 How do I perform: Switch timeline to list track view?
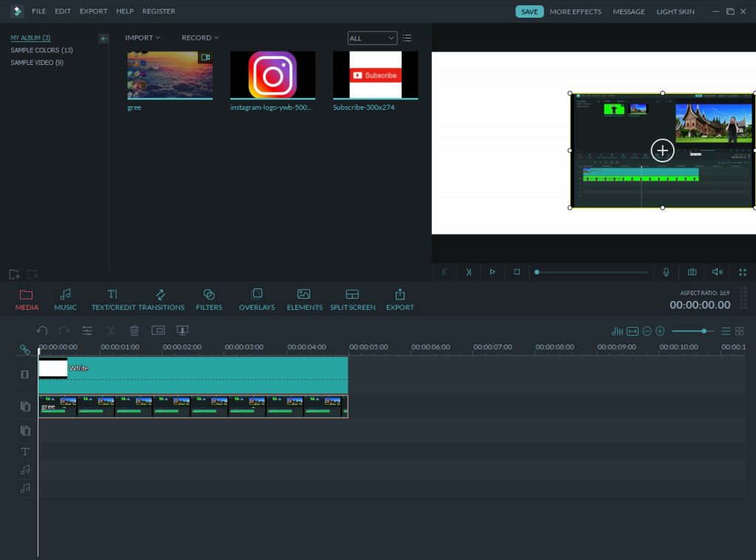[726, 331]
